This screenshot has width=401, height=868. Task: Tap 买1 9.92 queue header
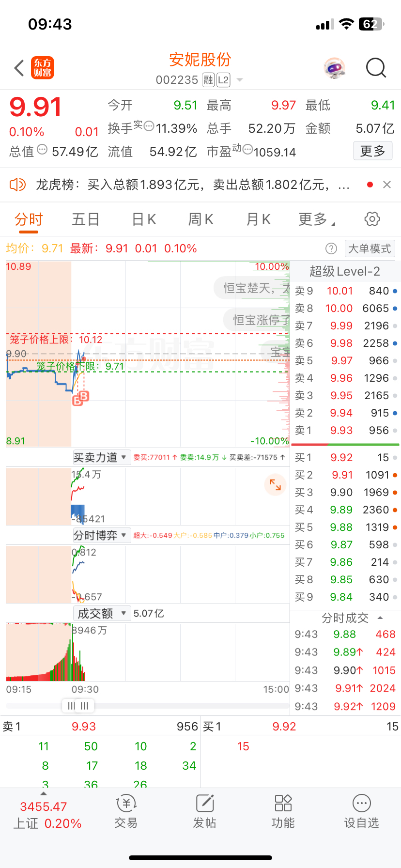(301, 727)
